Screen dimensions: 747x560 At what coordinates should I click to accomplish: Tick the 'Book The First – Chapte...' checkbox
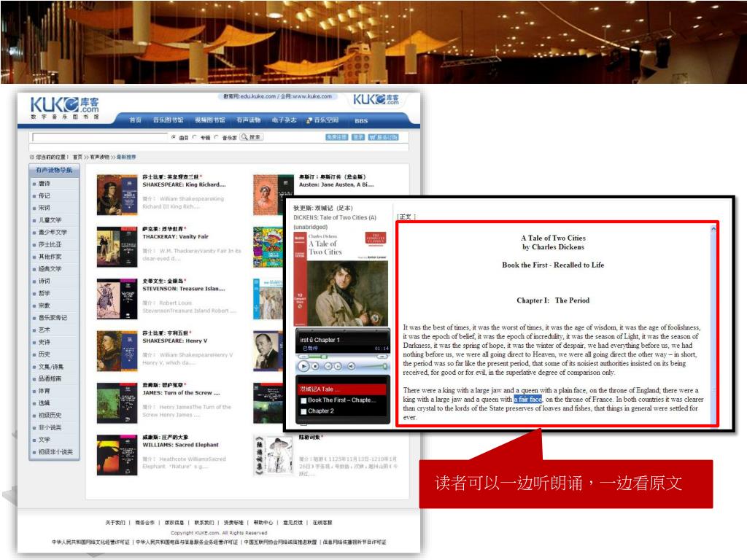click(303, 400)
